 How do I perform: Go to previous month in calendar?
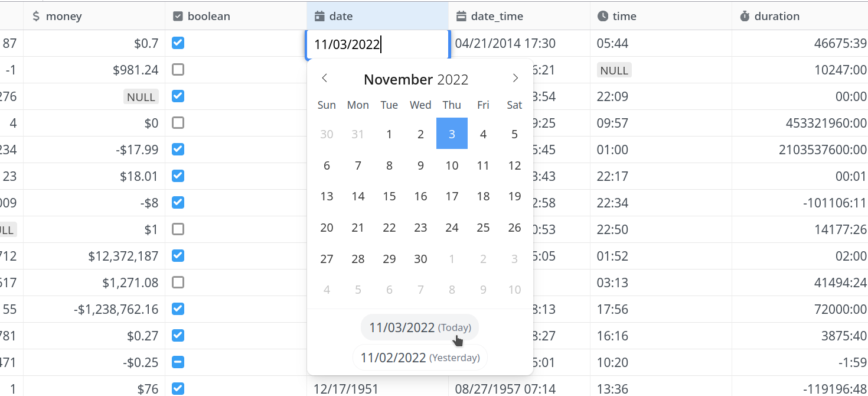coord(324,79)
